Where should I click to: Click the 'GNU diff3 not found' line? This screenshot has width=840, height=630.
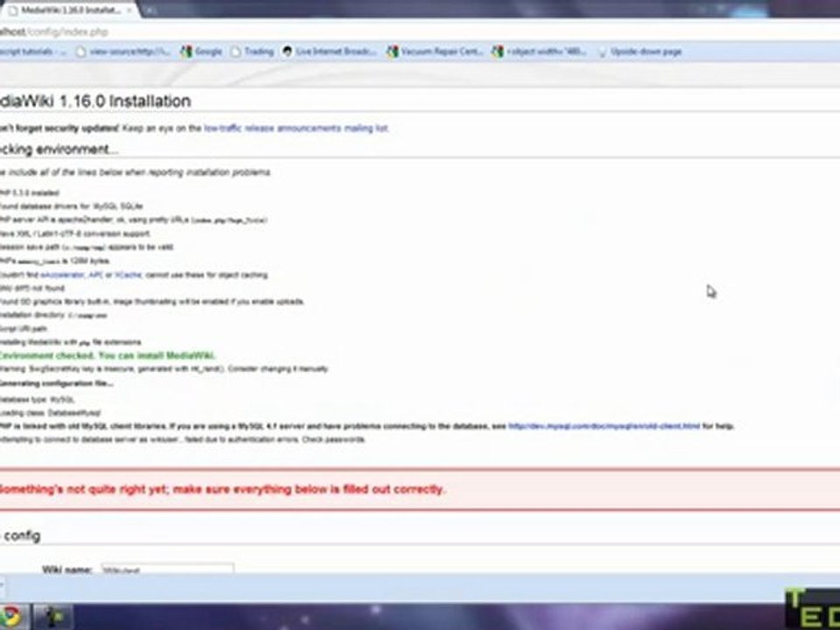coord(32,288)
